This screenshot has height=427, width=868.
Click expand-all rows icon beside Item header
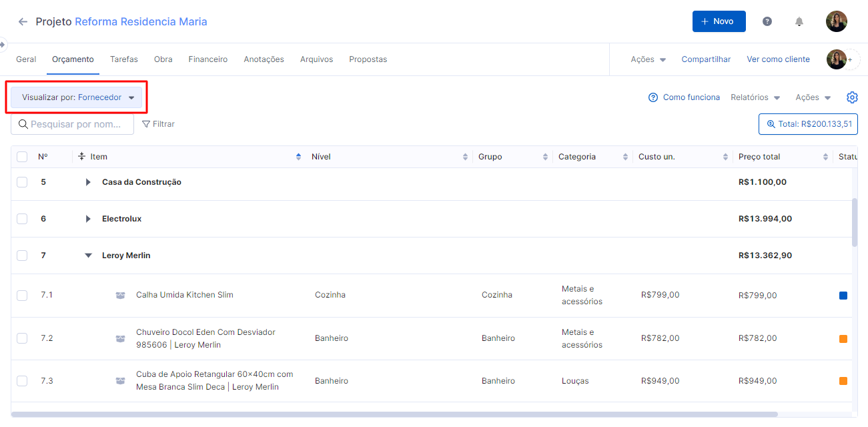(81, 157)
